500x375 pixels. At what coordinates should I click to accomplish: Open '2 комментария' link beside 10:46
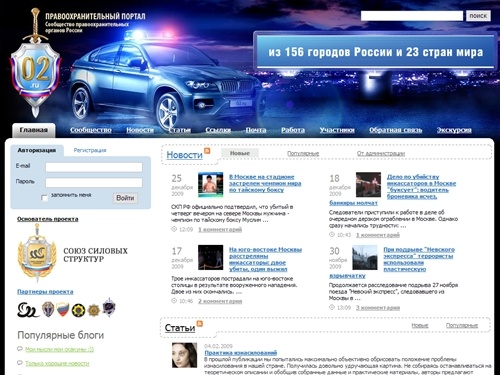tap(220, 301)
